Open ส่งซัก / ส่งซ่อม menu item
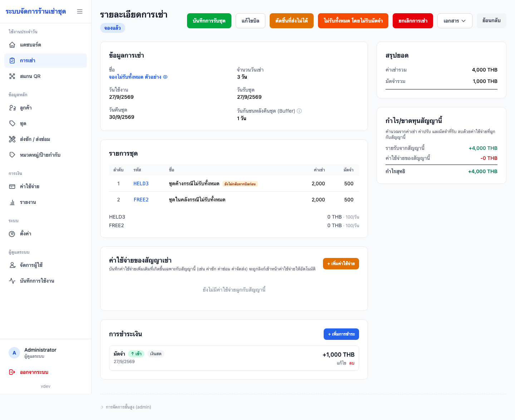 coord(45,139)
